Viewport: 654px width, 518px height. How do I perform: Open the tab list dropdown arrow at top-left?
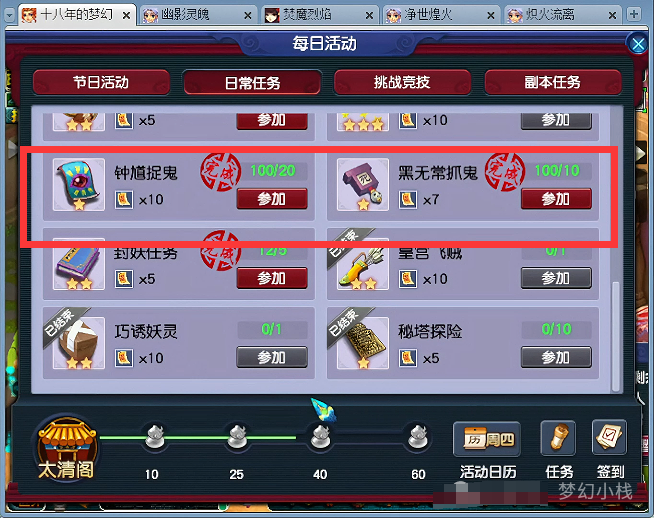pos(10,15)
